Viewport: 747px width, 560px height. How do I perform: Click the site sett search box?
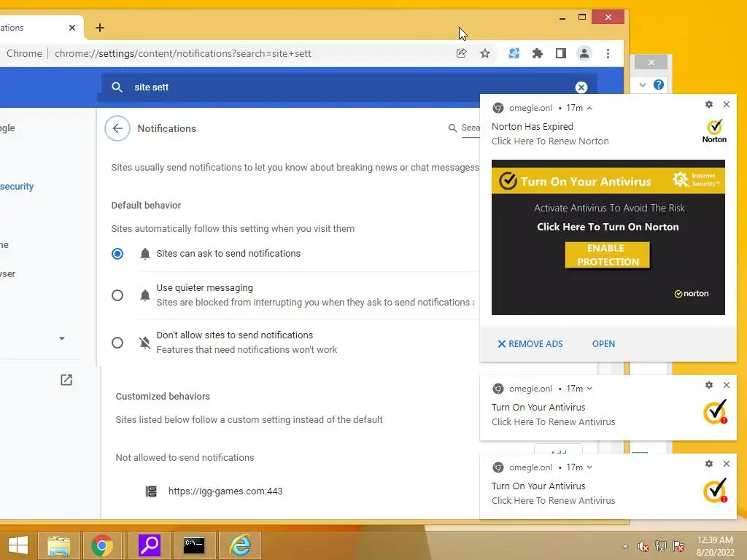348,87
